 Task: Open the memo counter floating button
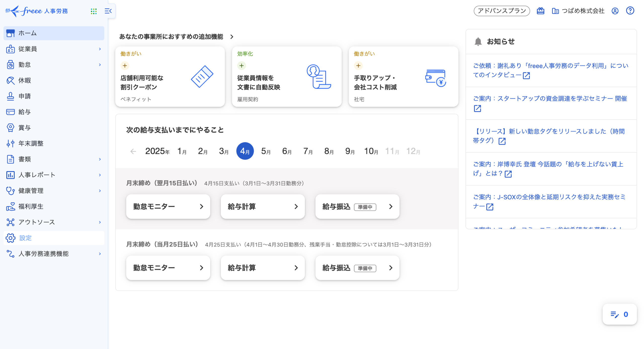pyautogui.click(x=619, y=314)
